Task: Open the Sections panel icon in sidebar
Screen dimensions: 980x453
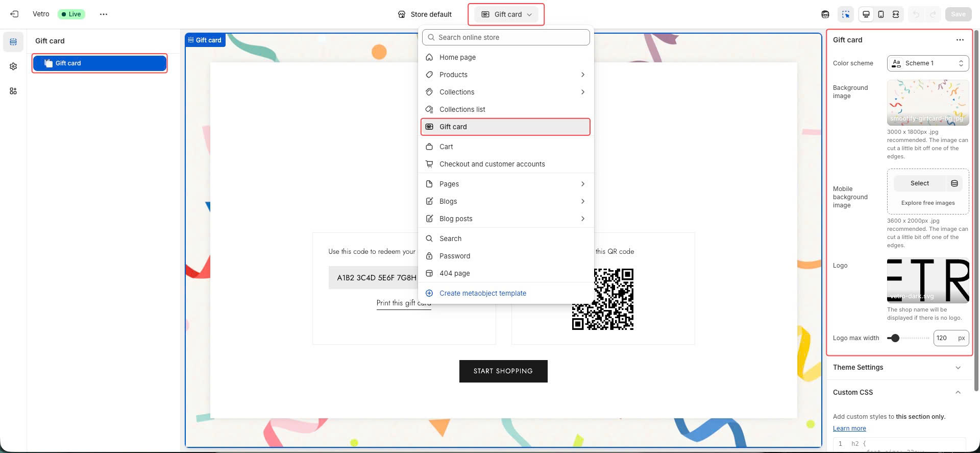Action: tap(13, 42)
